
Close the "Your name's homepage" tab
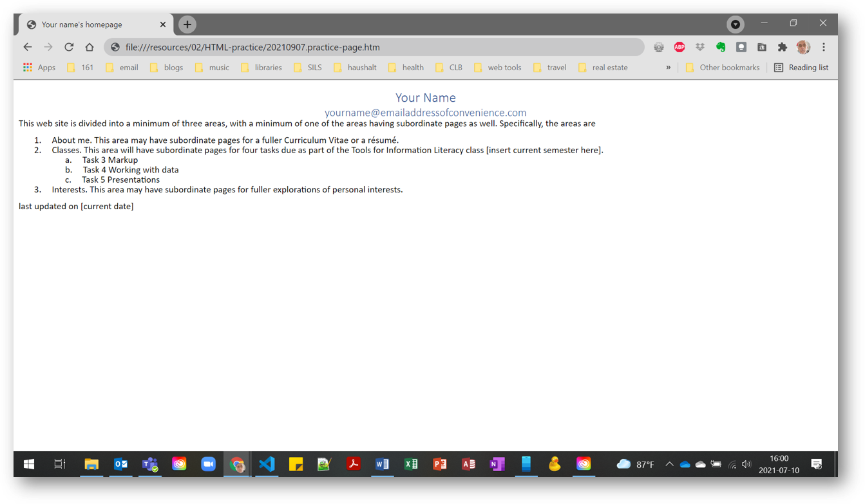point(162,24)
